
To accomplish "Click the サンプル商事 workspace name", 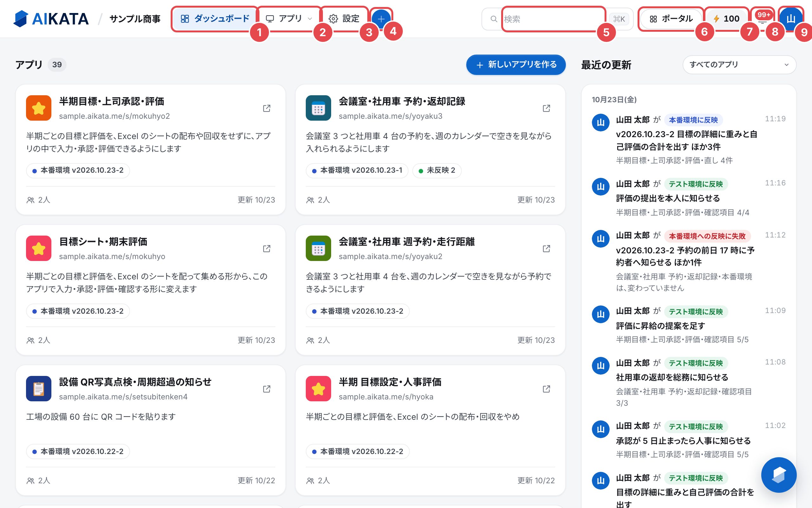I will (135, 19).
